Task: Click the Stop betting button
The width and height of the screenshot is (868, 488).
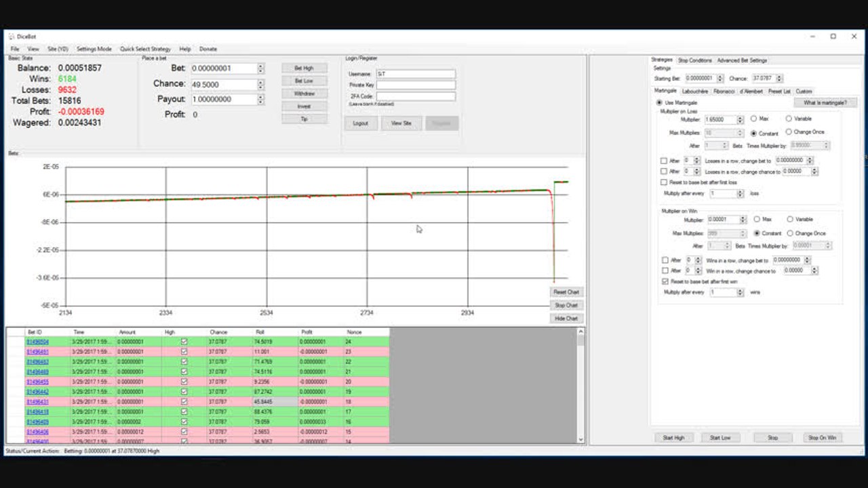Action: point(772,438)
